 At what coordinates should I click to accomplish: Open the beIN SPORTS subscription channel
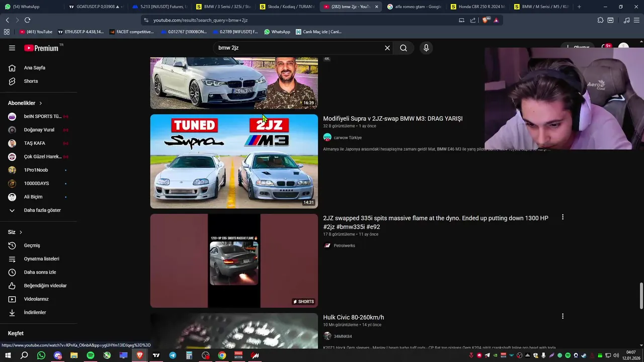[x=38, y=116]
